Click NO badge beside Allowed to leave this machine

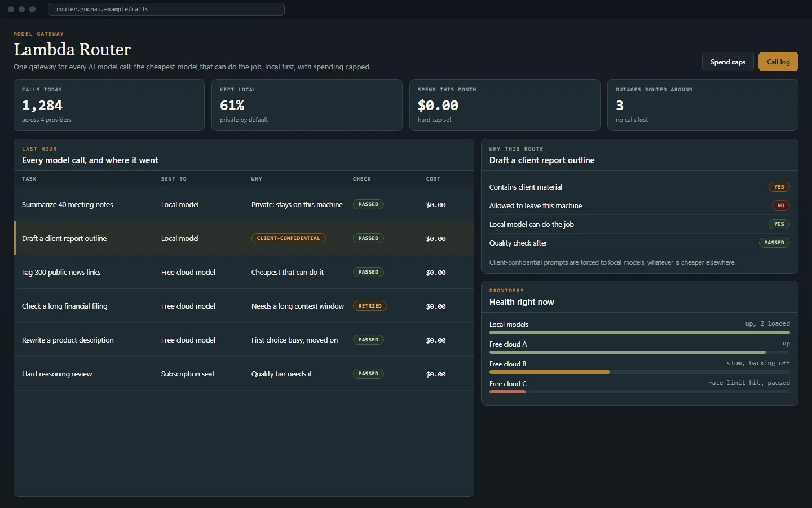[781, 205]
